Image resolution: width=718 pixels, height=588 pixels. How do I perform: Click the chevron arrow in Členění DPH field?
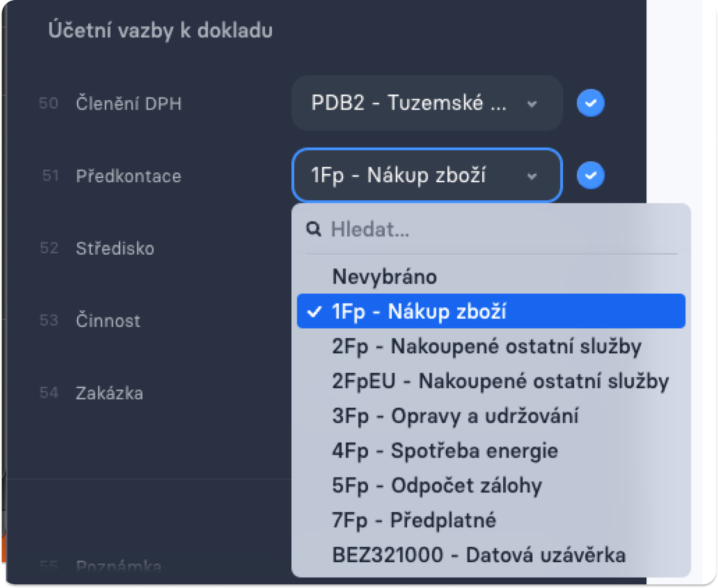click(x=532, y=104)
